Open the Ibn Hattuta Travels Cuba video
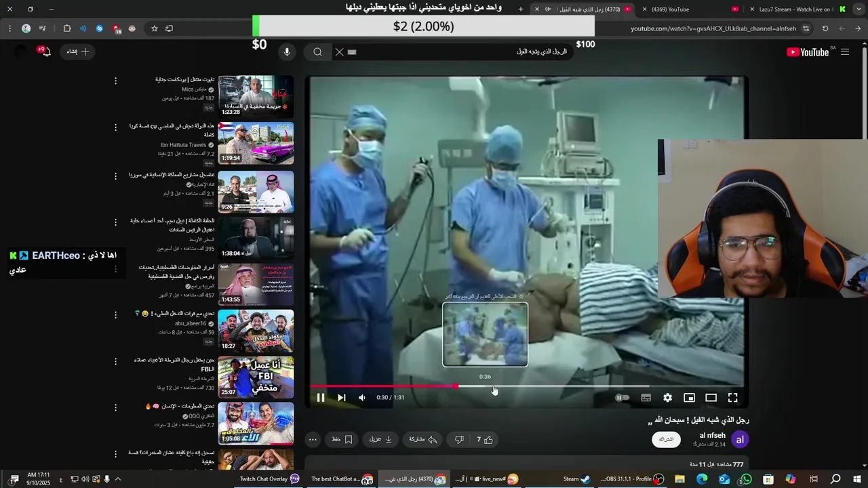Viewport: 868px width, 488px height. 256,143
